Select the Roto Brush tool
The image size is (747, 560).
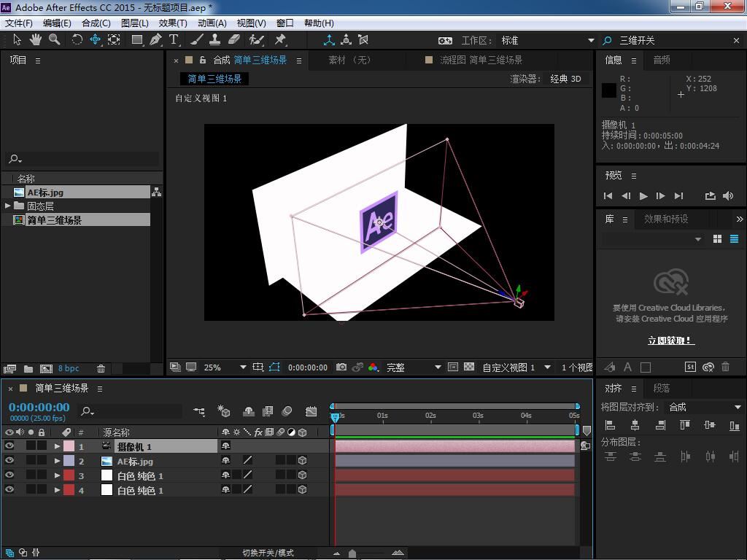coord(256,39)
